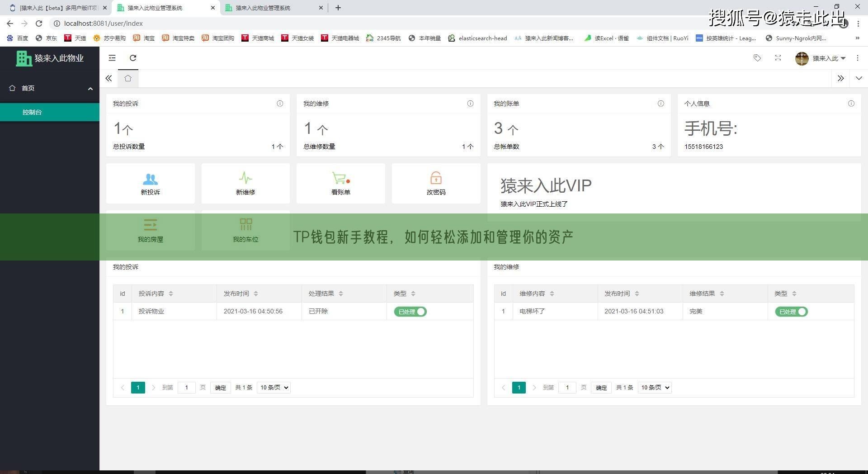Click the refresh icon in the header
Viewport: 868px width, 474px height.
click(x=133, y=58)
